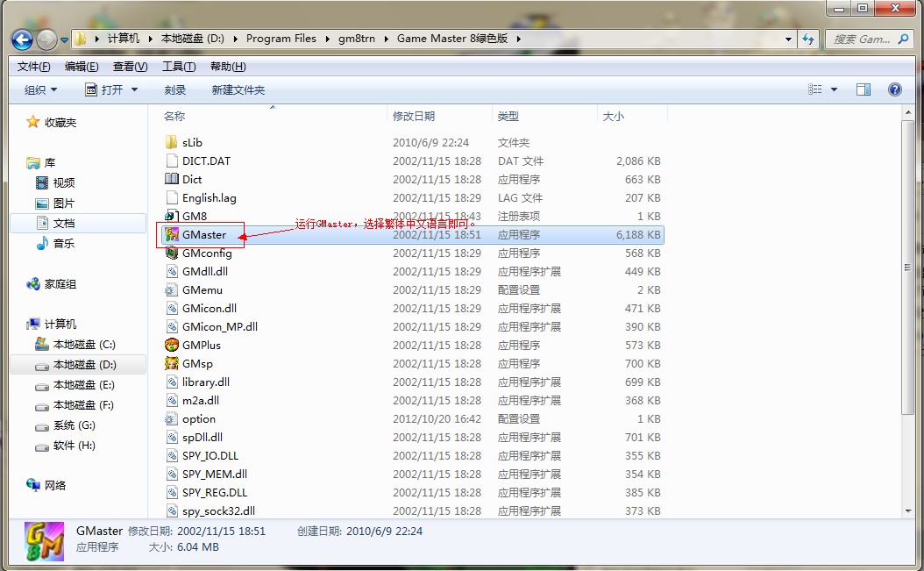
Task: Click the search box for this folder
Action: tap(869, 39)
